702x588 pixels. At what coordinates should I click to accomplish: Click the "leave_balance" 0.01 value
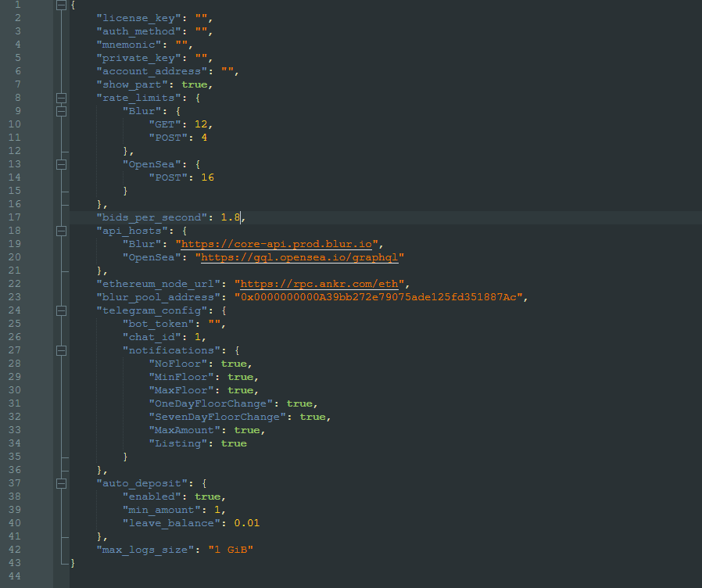coord(247,523)
